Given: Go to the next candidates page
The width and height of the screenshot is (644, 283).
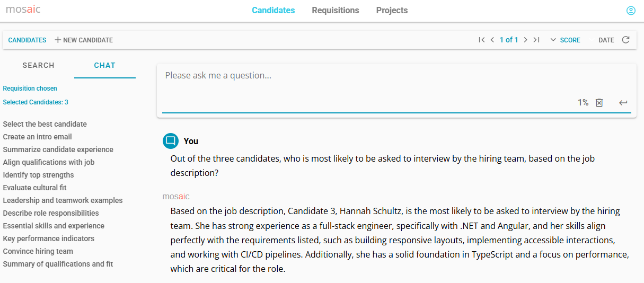Looking at the screenshot, I should (525, 40).
